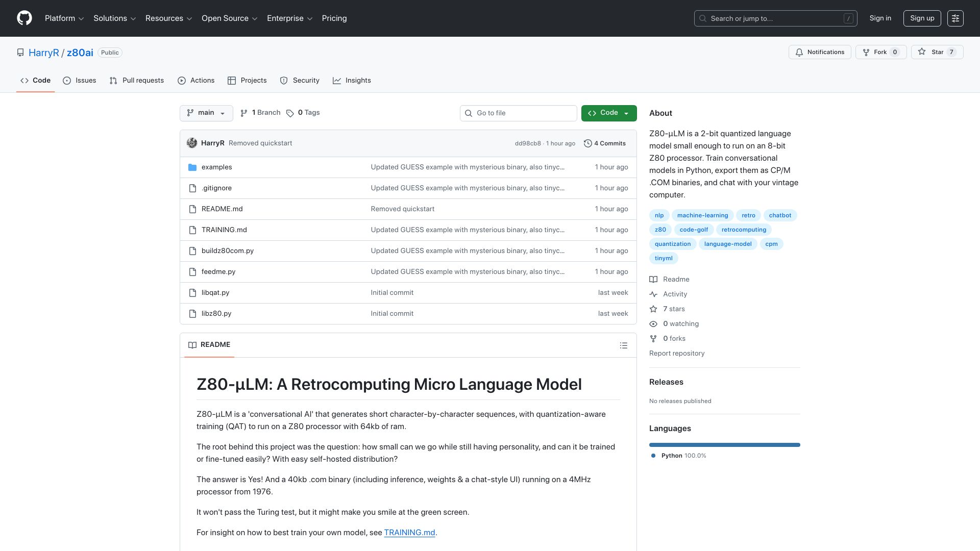The image size is (980, 551).
Task: Click the eye icon next to 0 watching
Action: (x=653, y=324)
